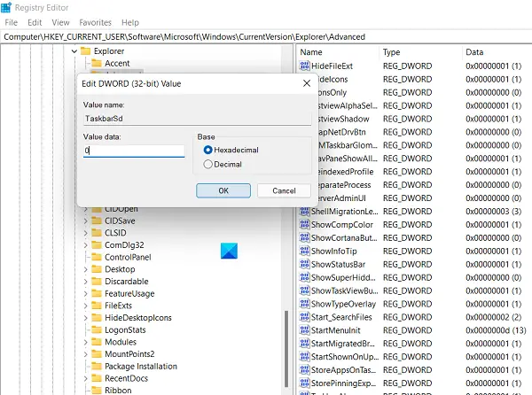Select the Accent folder icon
The image size is (532, 395).
(97, 63)
